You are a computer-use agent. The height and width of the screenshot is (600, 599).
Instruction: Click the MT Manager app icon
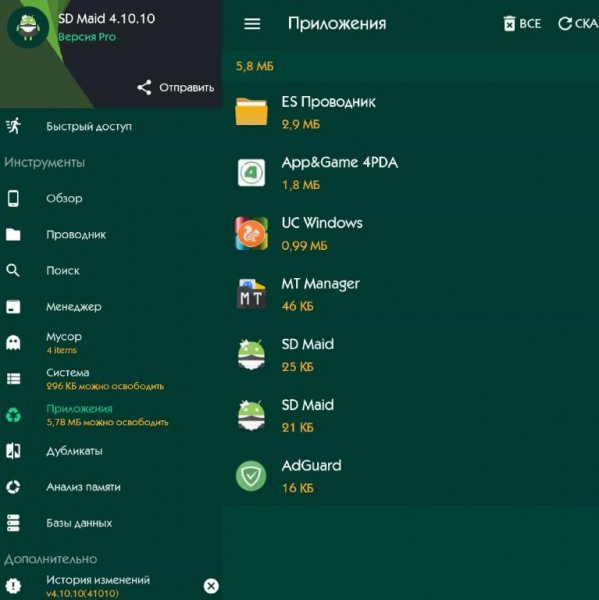[251, 294]
